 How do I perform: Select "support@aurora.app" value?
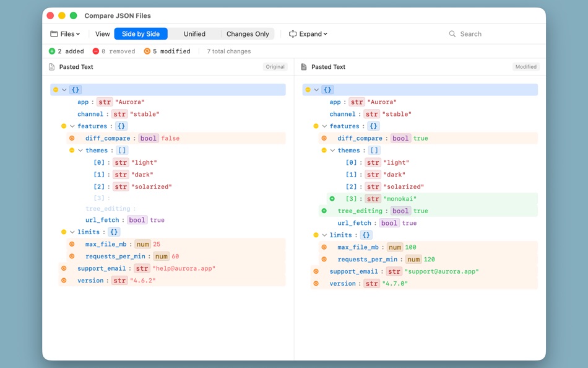coord(441,271)
